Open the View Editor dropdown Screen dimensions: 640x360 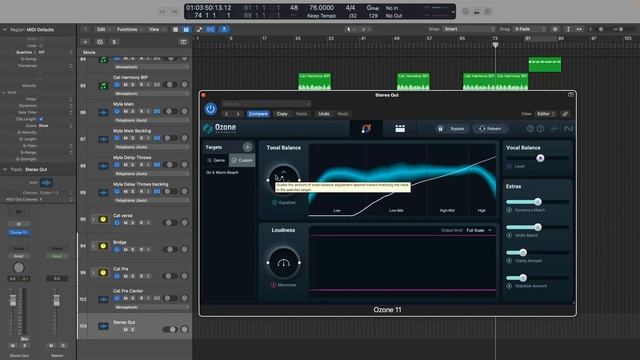tap(546, 114)
